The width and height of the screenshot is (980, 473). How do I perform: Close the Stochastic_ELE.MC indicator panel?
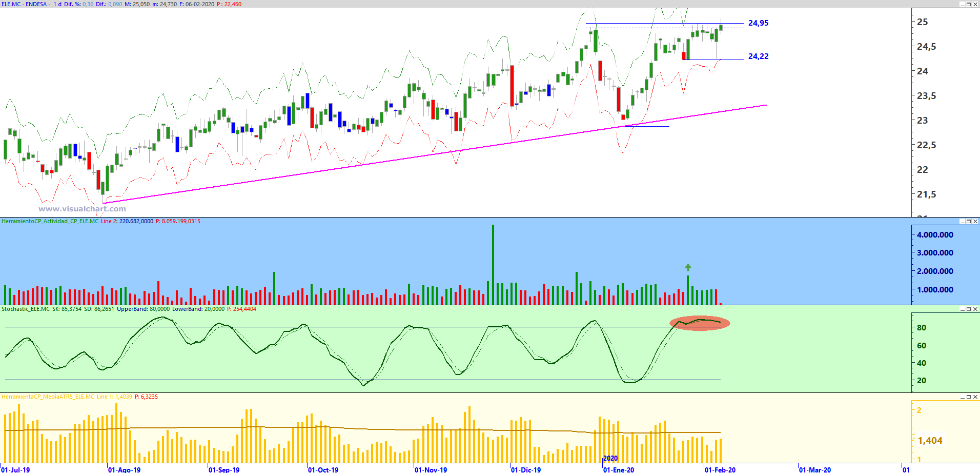975,309
